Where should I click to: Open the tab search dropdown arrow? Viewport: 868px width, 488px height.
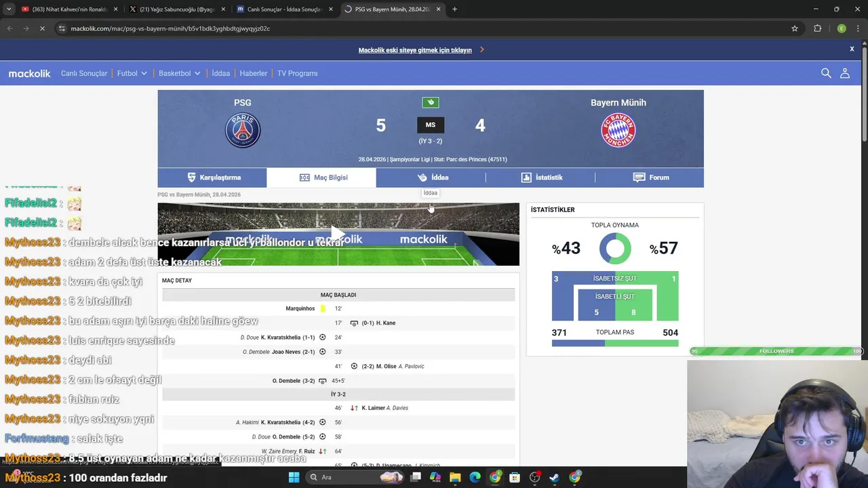point(8,9)
